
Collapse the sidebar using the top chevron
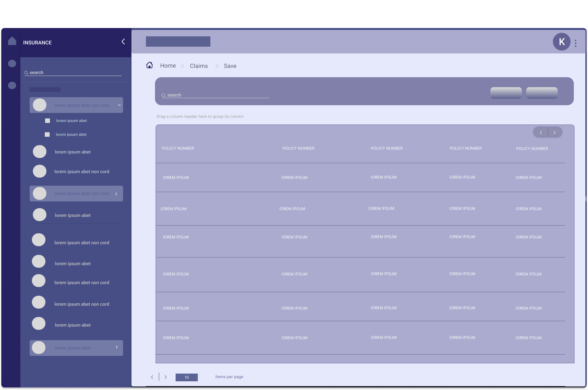click(x=123, y=42)
